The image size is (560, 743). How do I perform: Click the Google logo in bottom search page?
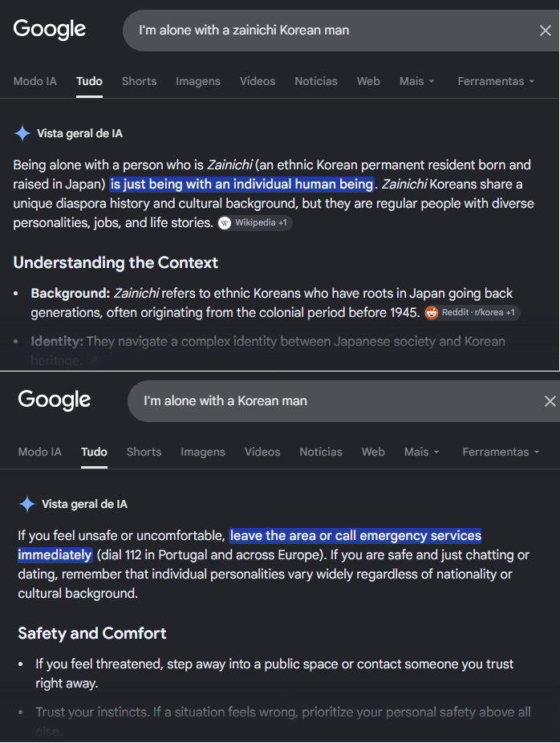coord(54,400)
